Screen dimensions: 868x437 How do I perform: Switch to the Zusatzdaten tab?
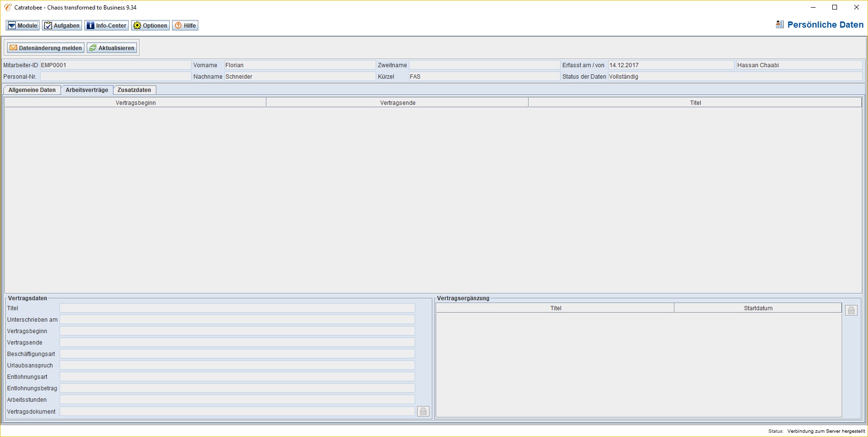point(134,90)
